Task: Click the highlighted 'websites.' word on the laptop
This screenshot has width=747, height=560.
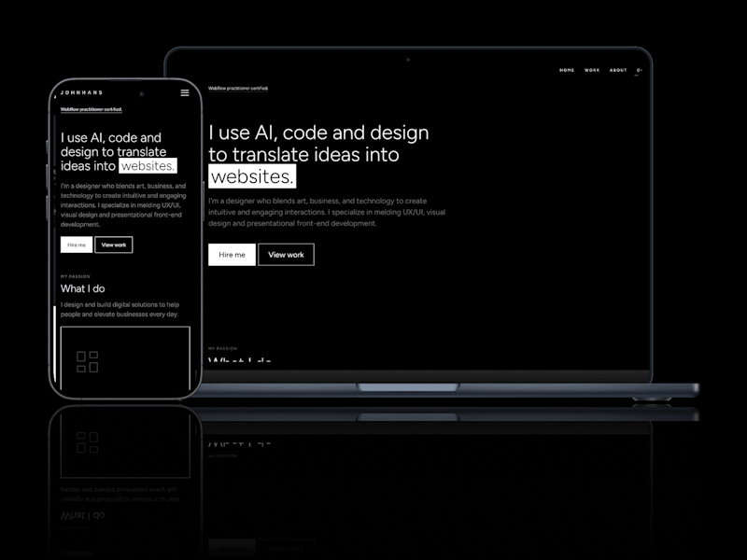Action: coord(252,176)
